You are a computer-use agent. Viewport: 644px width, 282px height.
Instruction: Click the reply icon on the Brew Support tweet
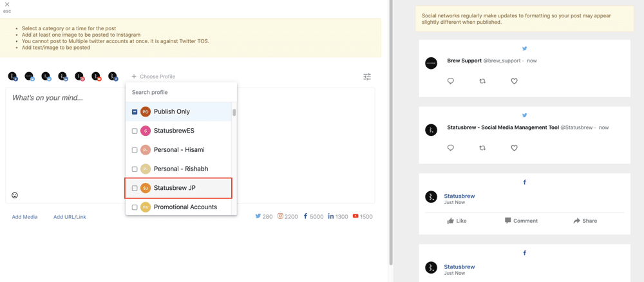450,81
